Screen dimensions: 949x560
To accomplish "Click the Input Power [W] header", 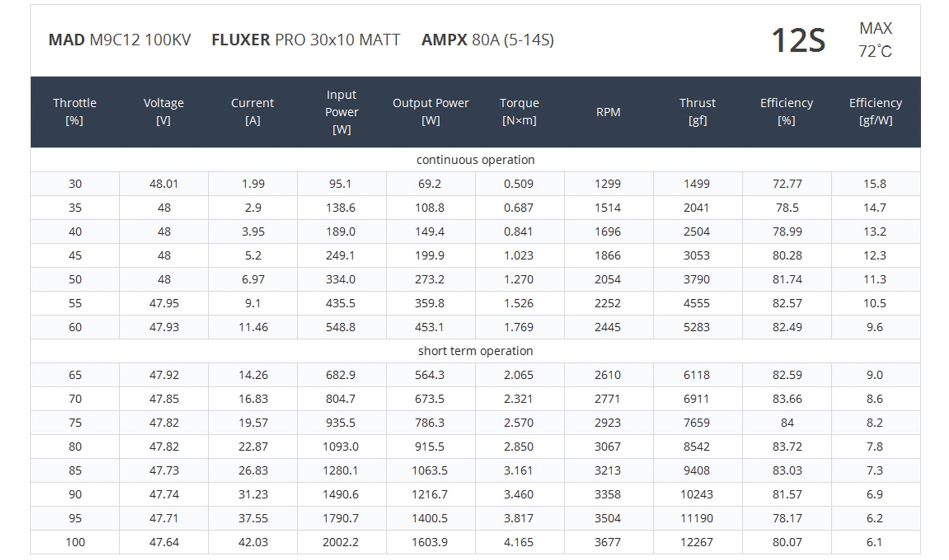I will coord(341,112).
